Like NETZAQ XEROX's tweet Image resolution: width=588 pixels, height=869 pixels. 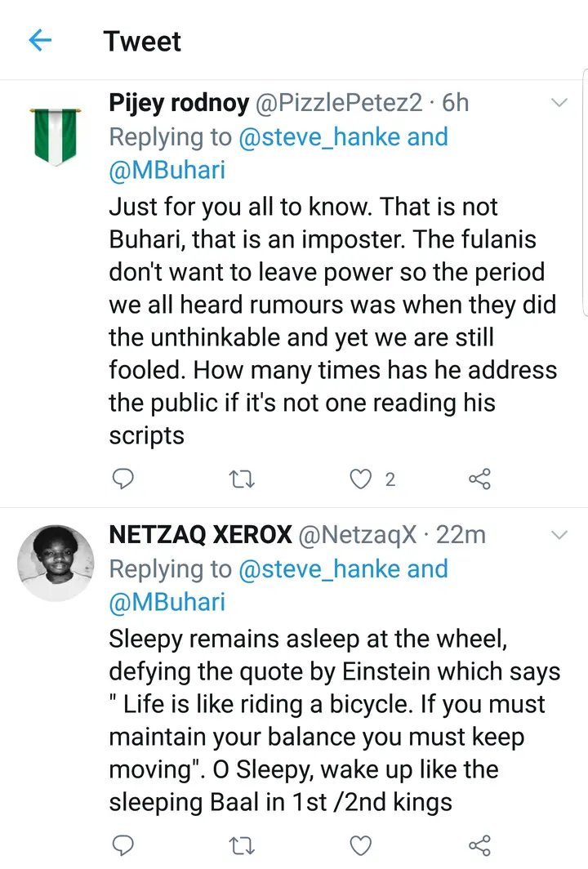click(x=360, y=844)
